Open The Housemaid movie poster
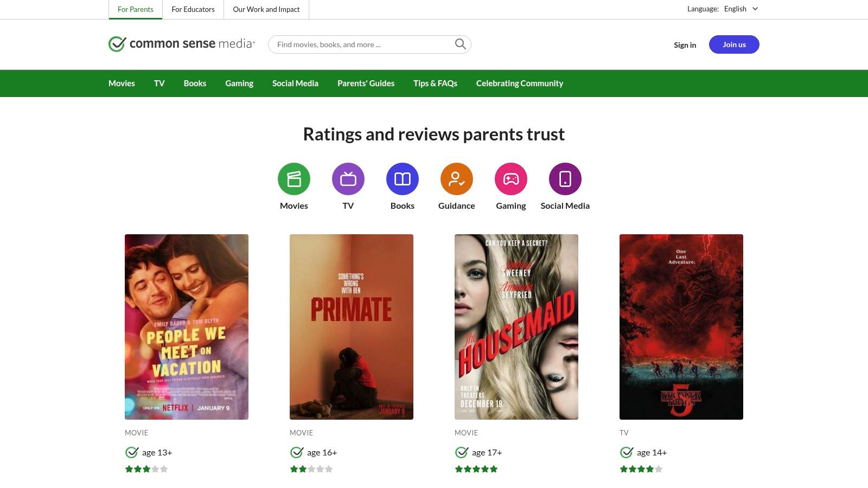 (x=516, y=326)
